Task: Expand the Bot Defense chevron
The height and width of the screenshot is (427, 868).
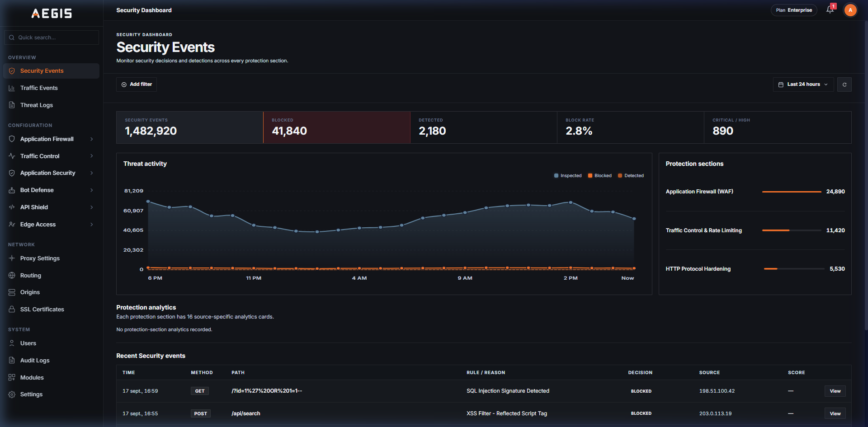Action: click(x=92, y=190)
